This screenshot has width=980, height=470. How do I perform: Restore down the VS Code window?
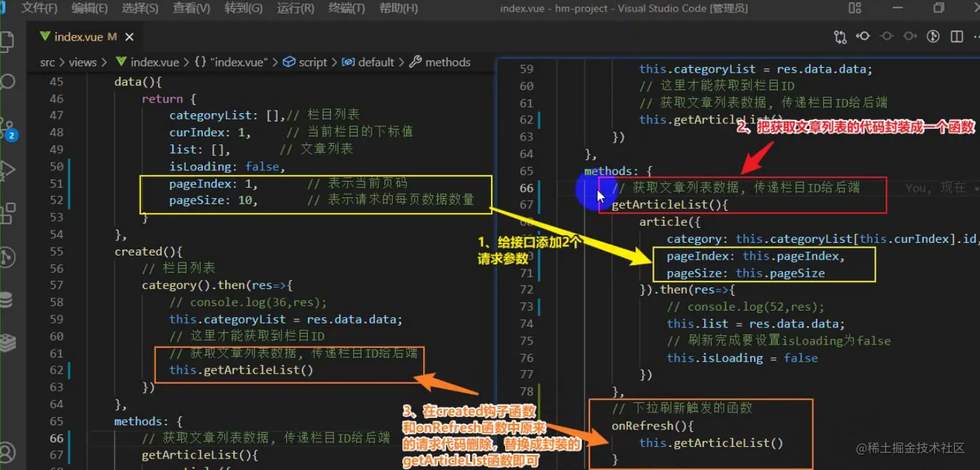(939, 8)
